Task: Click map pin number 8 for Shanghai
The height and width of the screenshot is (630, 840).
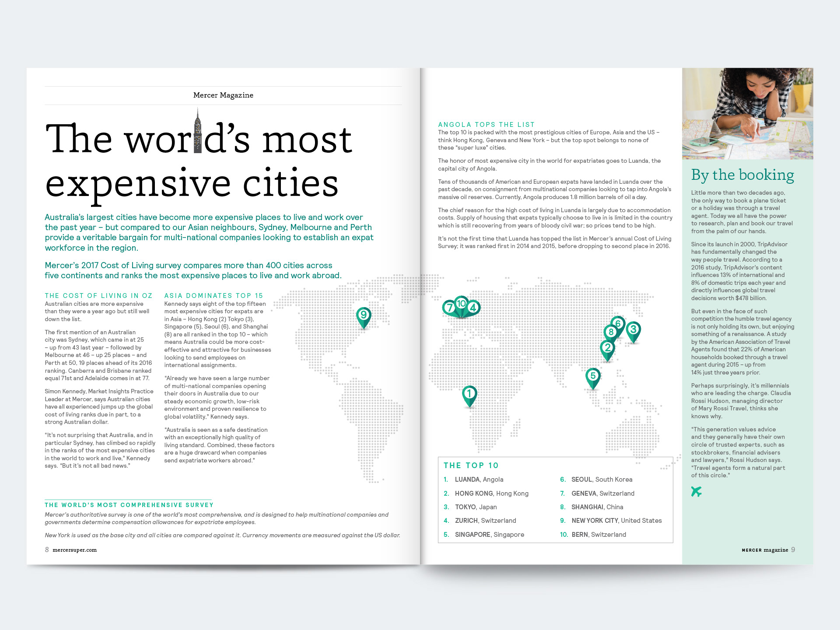Action: point(611,332)
